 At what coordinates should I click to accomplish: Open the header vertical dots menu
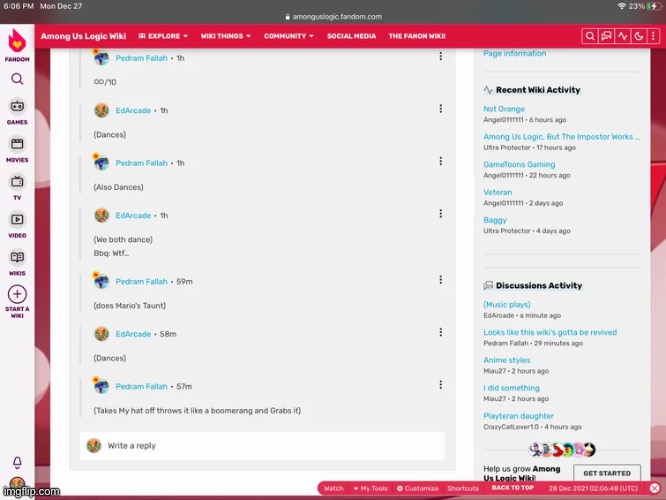[x=653, y=36]
